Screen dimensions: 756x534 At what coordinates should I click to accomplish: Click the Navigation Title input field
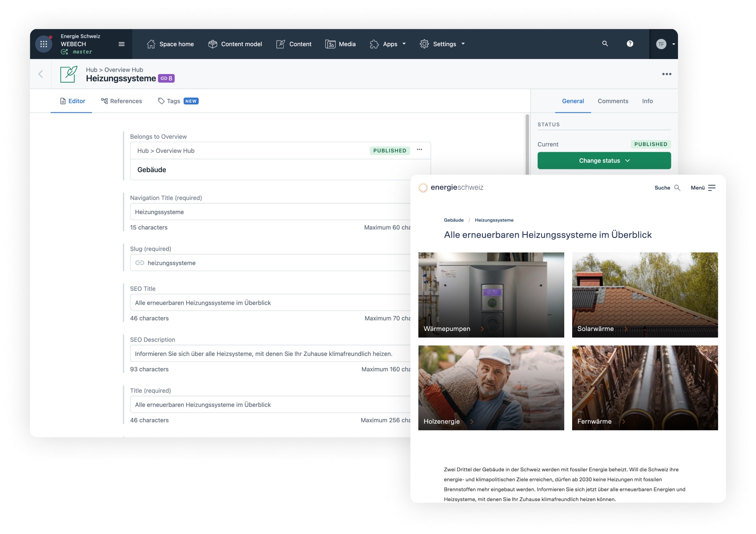tap(270, 212)
